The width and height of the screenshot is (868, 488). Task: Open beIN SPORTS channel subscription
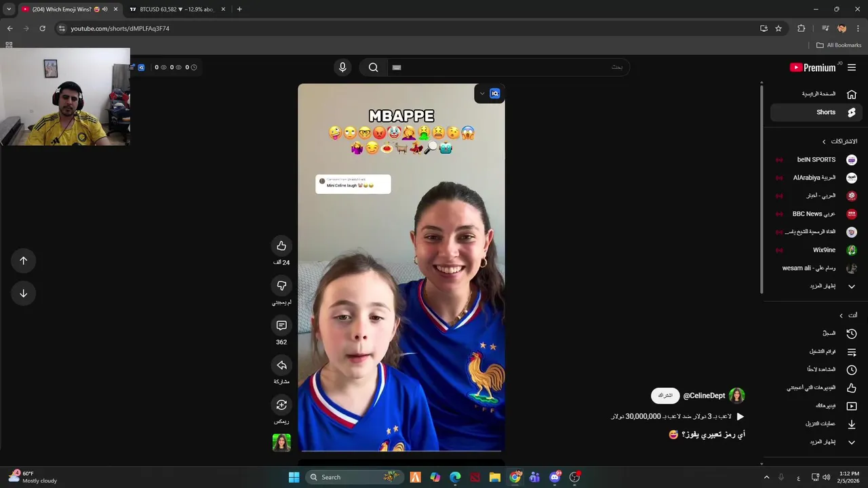point(816,160)
